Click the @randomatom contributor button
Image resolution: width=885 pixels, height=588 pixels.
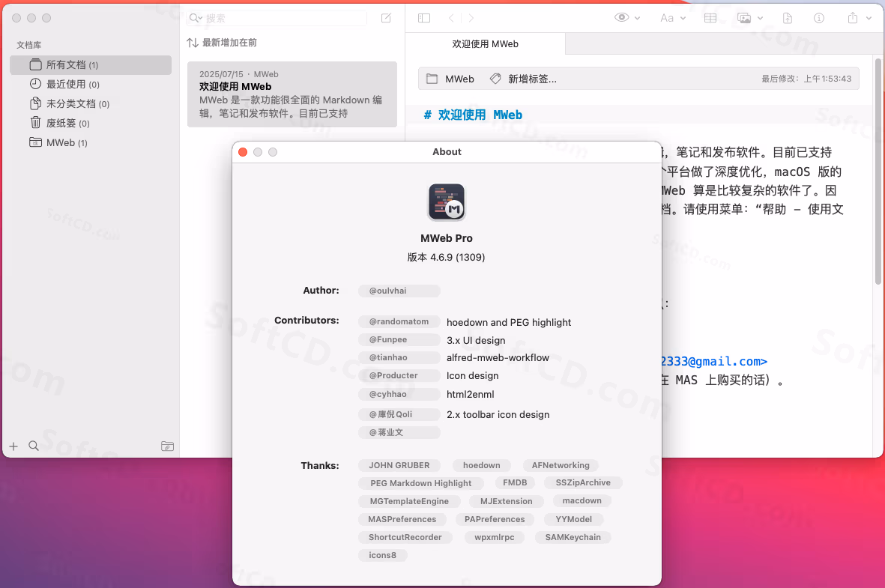[399, 321]
